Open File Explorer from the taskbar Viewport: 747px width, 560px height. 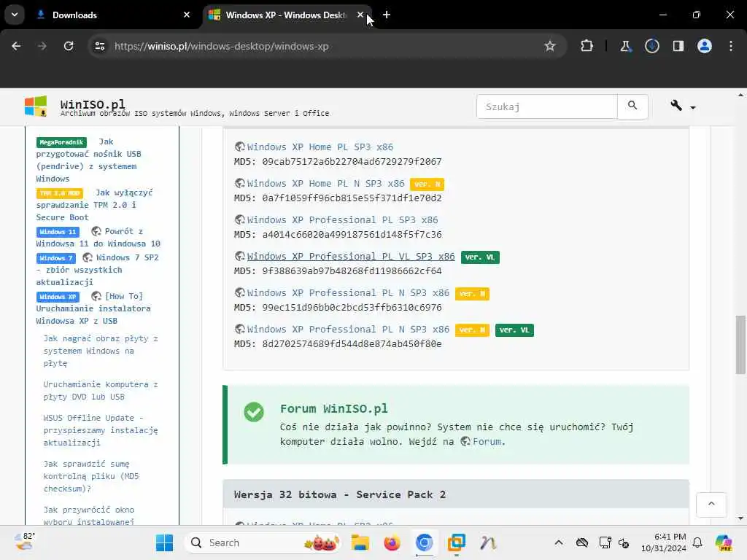tap(360, 542)
